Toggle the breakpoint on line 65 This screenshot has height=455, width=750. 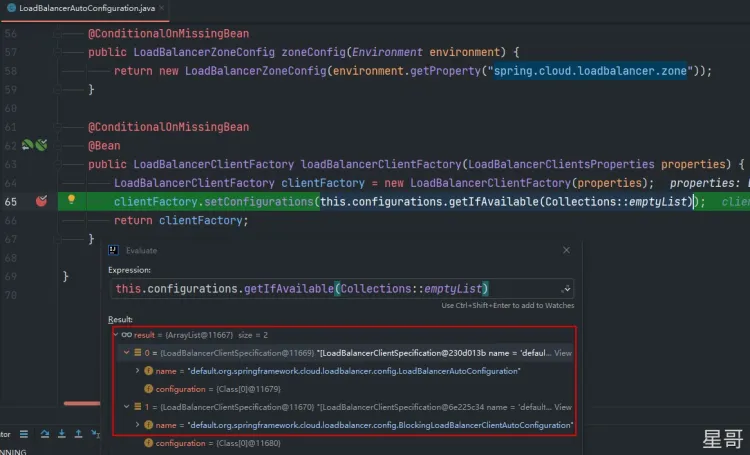[41, 201]
